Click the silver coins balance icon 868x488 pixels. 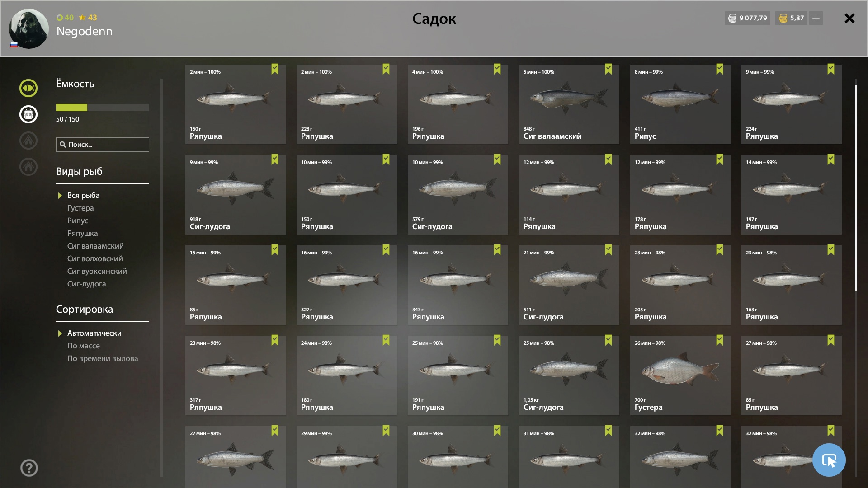(732, 18)
